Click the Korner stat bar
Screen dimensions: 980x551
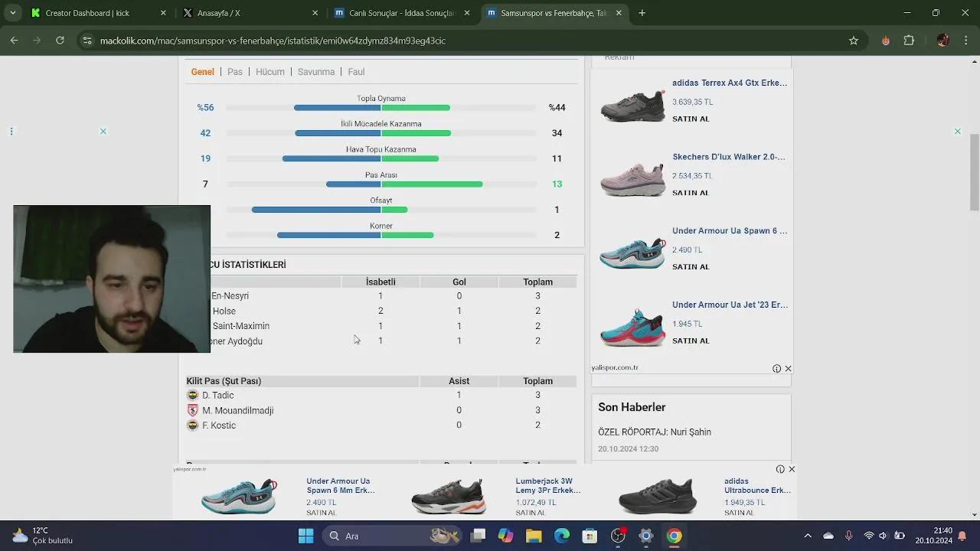tap(381, 235)
